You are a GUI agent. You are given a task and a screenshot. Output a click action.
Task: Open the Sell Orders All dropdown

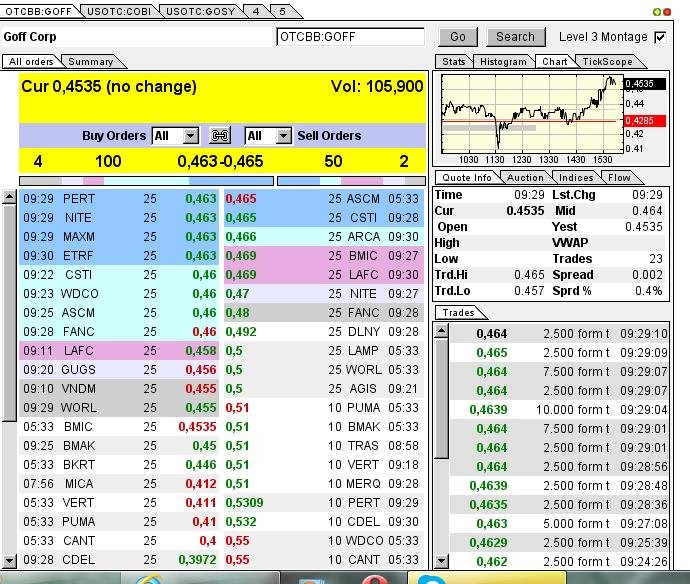coord(284,136)
